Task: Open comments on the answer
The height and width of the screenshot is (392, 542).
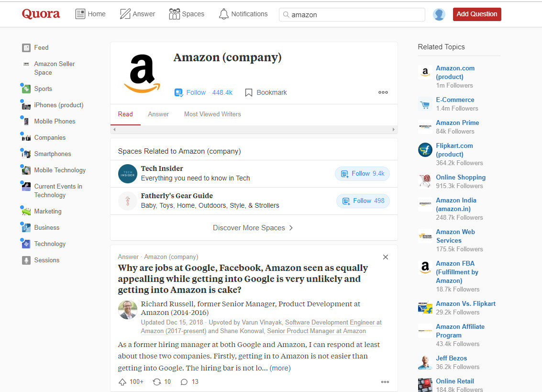Action: click(x=184, y=382)
